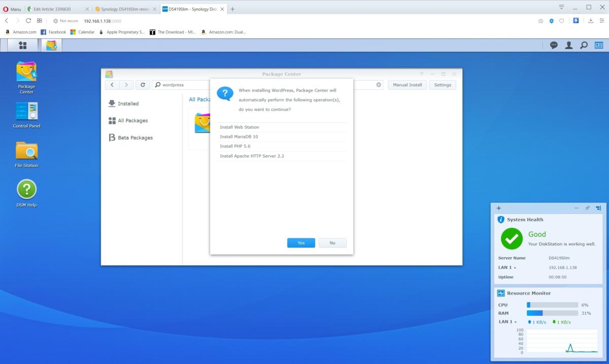609x364 pixels.
Task: Open user account options icon
Action: 569,45
